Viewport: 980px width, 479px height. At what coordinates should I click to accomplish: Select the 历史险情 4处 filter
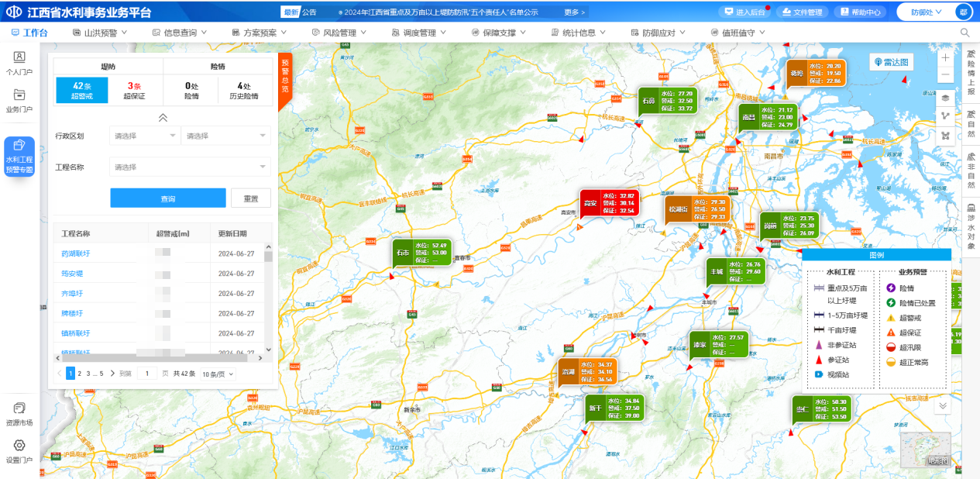pyautogui.click(x=245, y=91)
